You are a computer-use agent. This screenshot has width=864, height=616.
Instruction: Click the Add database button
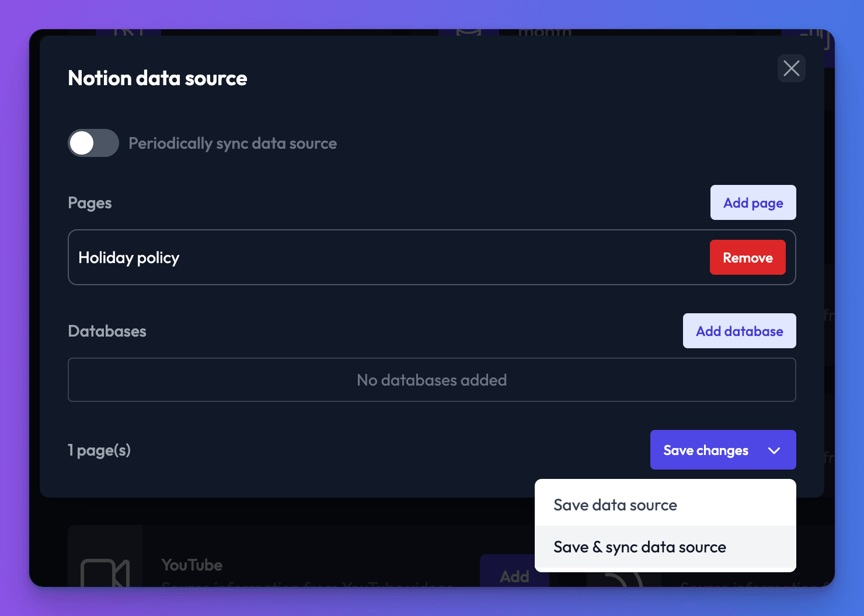click(x=739, y=331)
